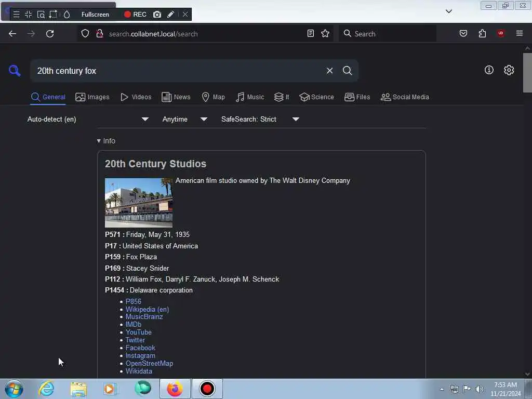Open Save to Pocket
Screen dimensions: 532x399
463,33
